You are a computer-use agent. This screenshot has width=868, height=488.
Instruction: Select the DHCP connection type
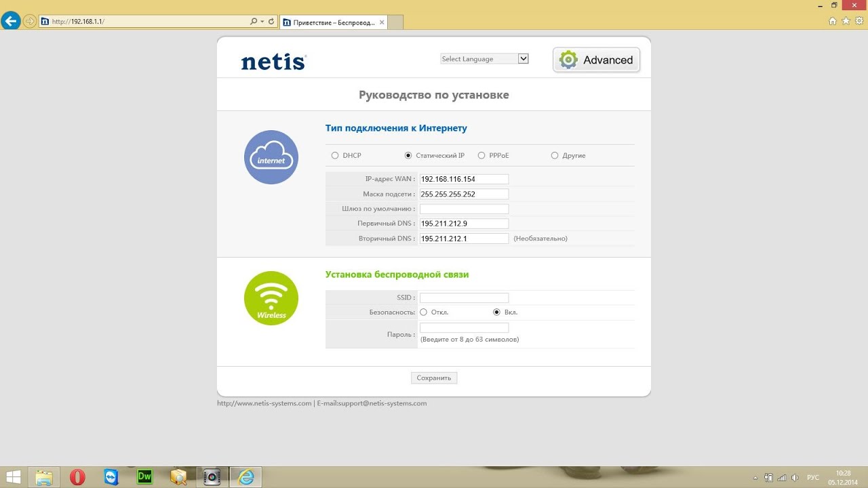click(x=335, y=155)
